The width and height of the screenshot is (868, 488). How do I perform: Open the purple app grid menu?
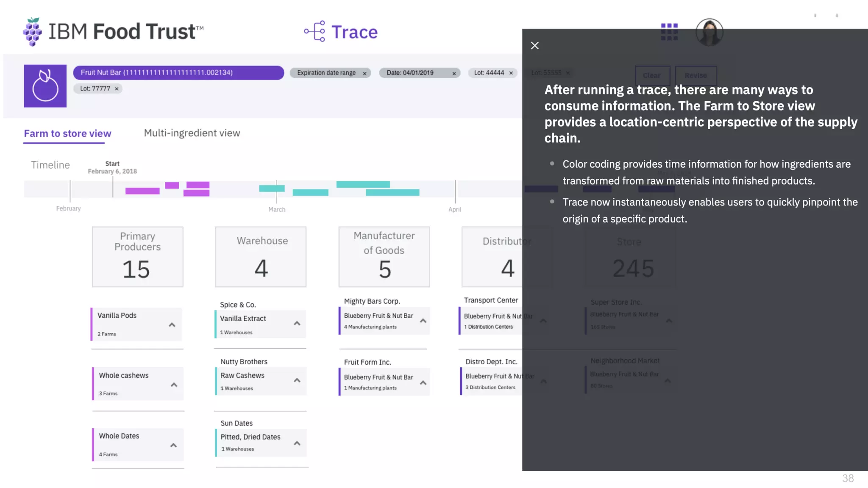point(669,32)
